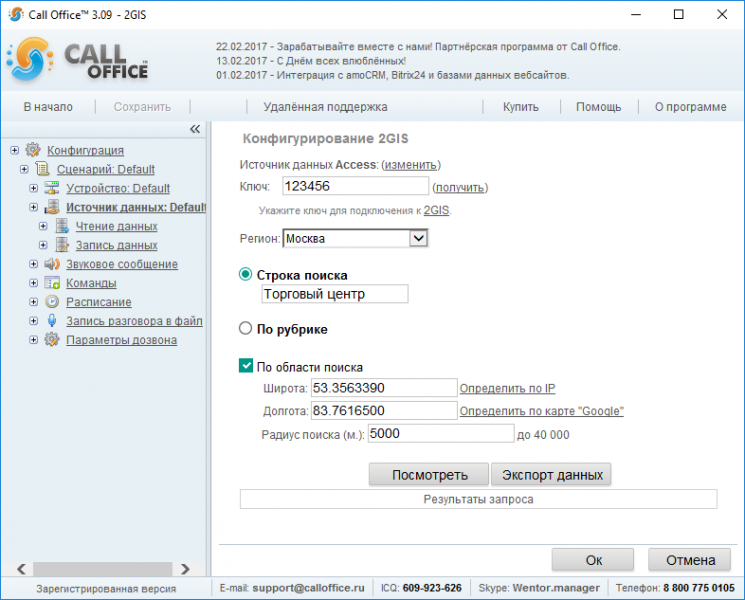Image resolution: width=745 pixels, height=600 pixels.
Task: Click the получить key link
Action: (x=460, y=188)
